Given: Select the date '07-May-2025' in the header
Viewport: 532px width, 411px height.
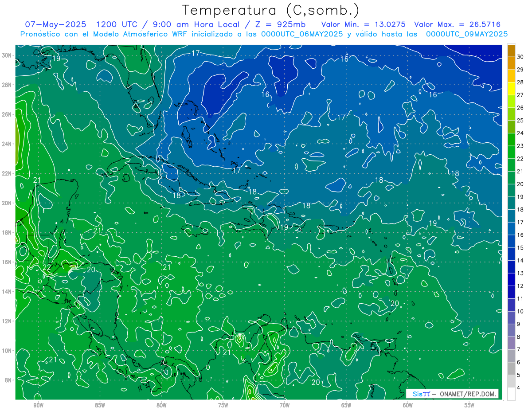Looking at the screenshot, I should click(55, 24).
